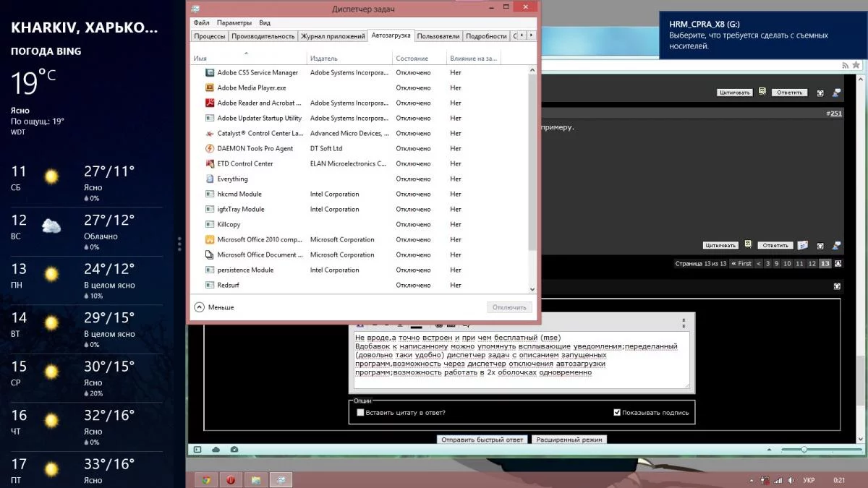Open Параметры menu in Task Manager
The height and width of the screenshot is (488, 868).
[x=234, y=23]
